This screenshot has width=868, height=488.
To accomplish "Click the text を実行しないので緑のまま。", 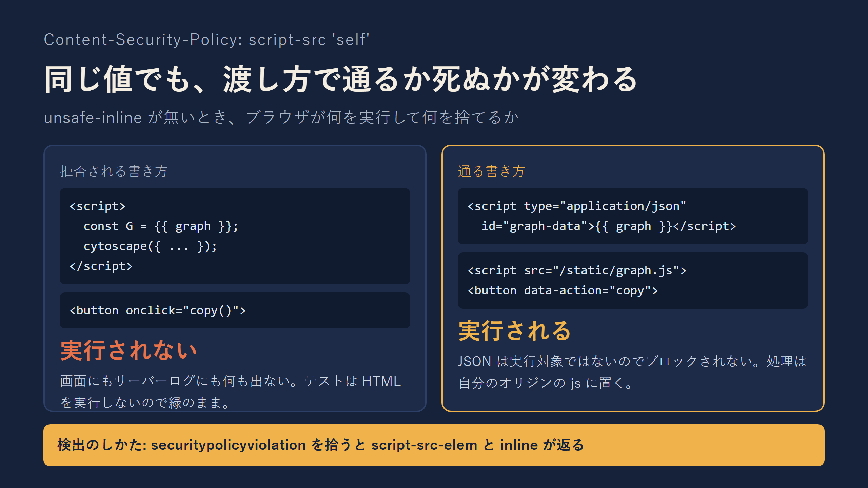I will [x=145, y=403].
